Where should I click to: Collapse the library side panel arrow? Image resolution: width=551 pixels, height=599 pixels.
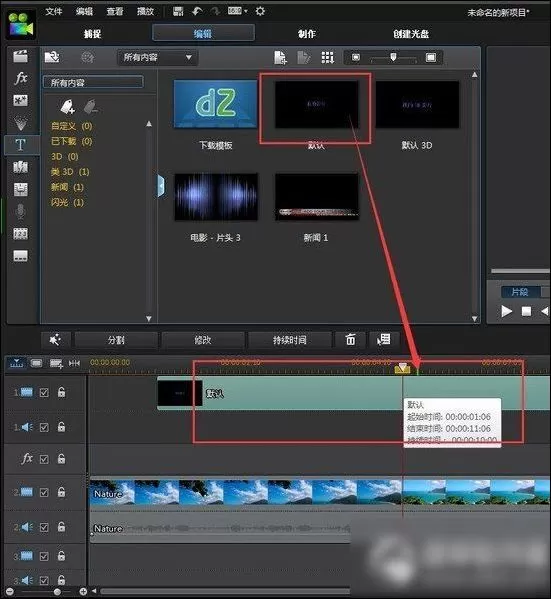tap(161, 186)
